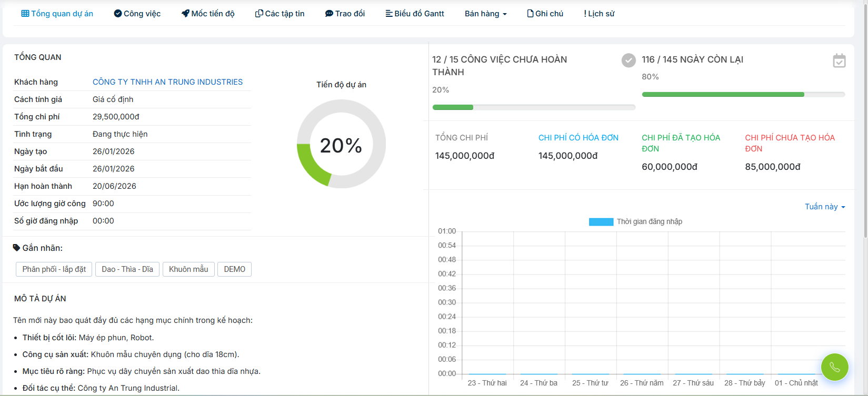The width and height of the screenshot is (868, 396).
Task: Click the calendar check icon beside days remaining
Action: [x=839, y=60]
